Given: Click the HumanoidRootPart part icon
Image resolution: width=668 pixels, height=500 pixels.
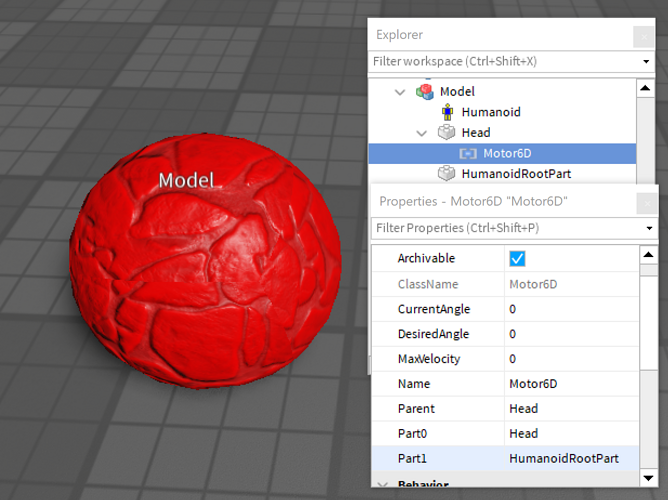Looking at the screenshot, I should click(x=446, y=173).
